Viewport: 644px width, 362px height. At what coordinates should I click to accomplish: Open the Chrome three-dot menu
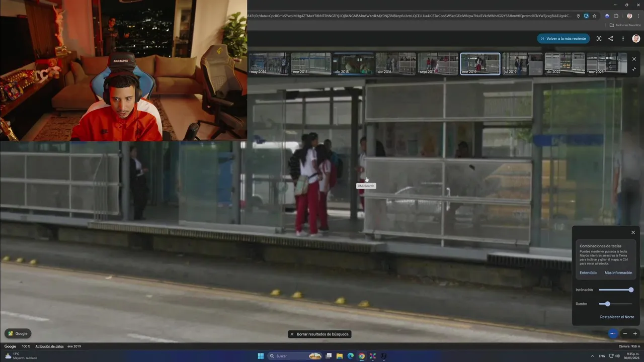click(x=638, y=16)
